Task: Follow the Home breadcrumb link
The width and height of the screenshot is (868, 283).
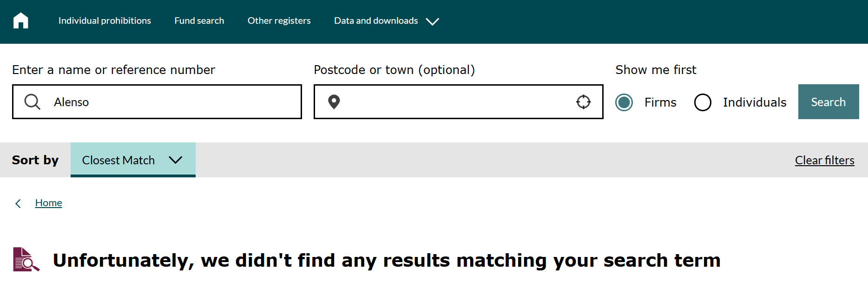Action: point(48,203)
